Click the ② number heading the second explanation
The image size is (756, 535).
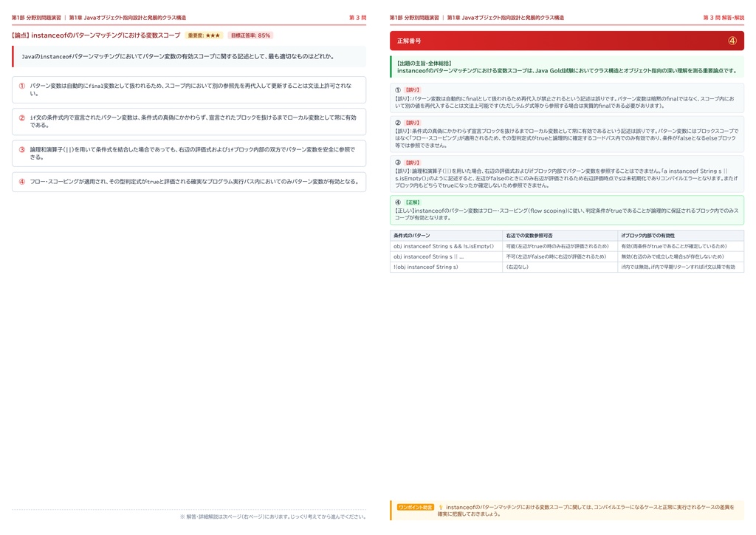[398, 123]
